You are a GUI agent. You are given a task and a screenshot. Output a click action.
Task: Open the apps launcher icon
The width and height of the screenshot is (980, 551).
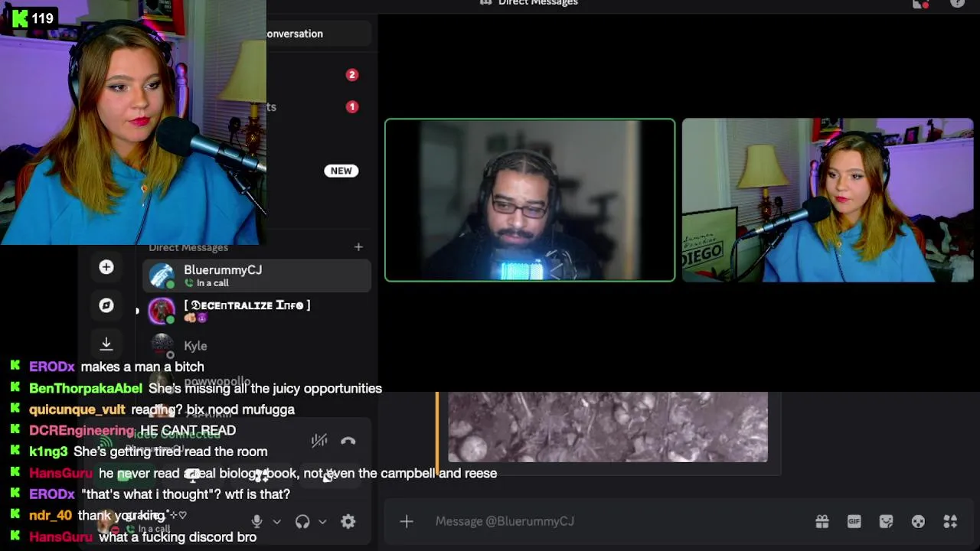950,521
